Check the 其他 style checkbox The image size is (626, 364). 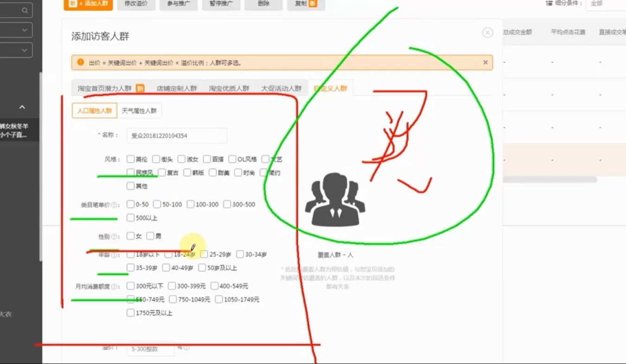130,186
